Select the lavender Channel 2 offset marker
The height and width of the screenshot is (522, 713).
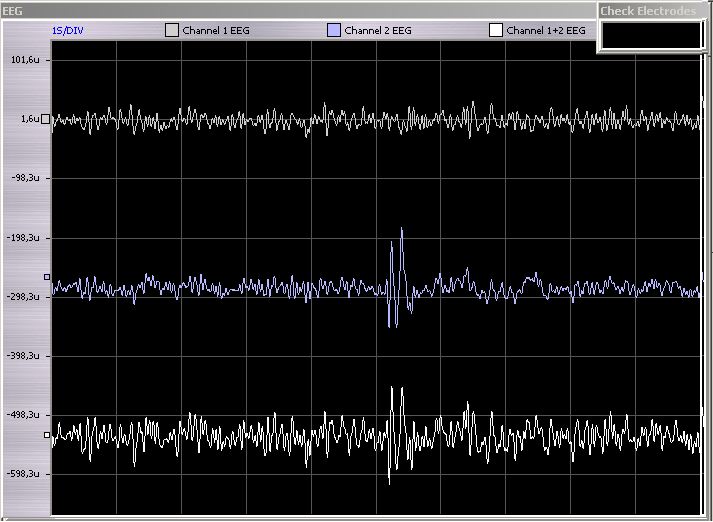click(47, 277)
